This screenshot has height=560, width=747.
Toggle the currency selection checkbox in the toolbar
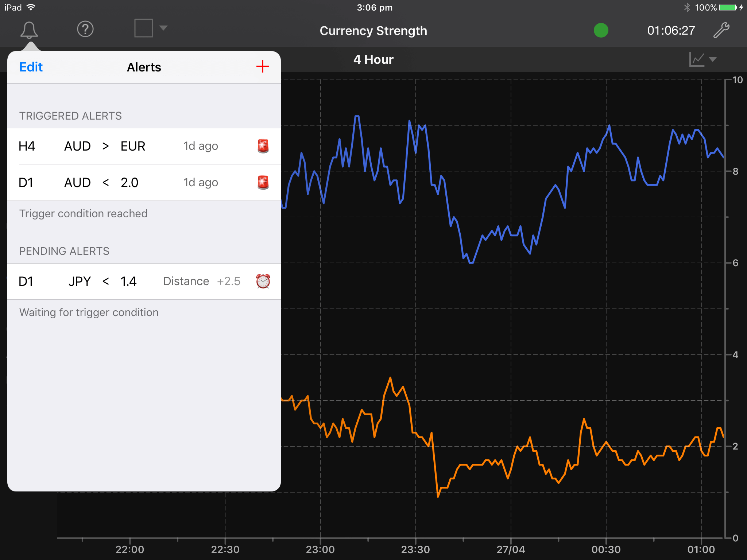tap(144, 28)
